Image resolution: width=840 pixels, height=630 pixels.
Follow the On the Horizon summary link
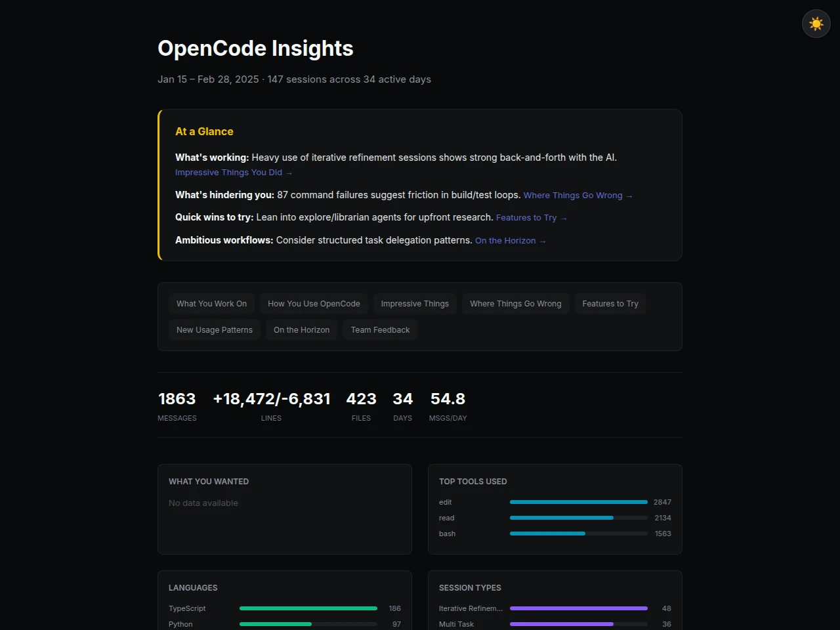point(511,241)
